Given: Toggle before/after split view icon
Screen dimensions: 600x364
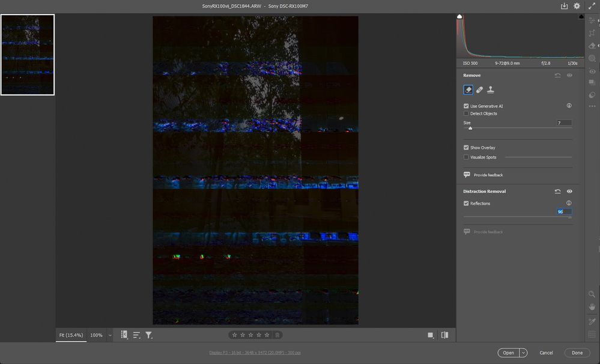Looking at the screenshot, I should click(x=444, y=335).
